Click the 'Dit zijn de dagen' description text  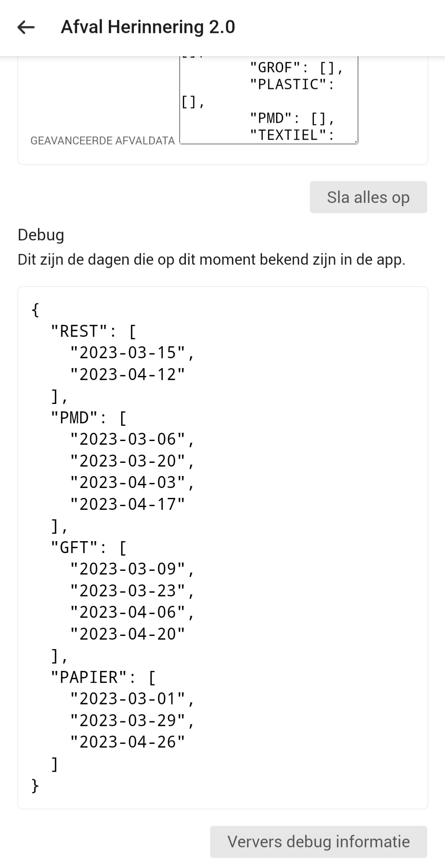[211, 259]
